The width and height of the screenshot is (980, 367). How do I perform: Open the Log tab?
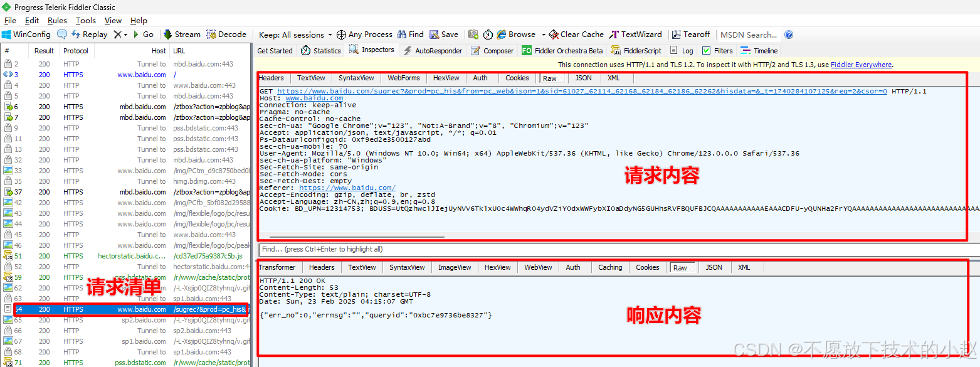(x=682, y=51)
